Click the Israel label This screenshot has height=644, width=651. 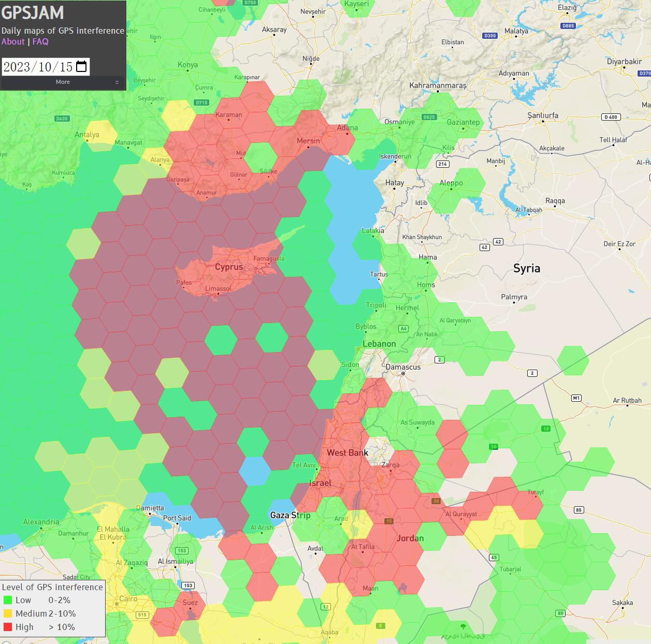point(320,483)
